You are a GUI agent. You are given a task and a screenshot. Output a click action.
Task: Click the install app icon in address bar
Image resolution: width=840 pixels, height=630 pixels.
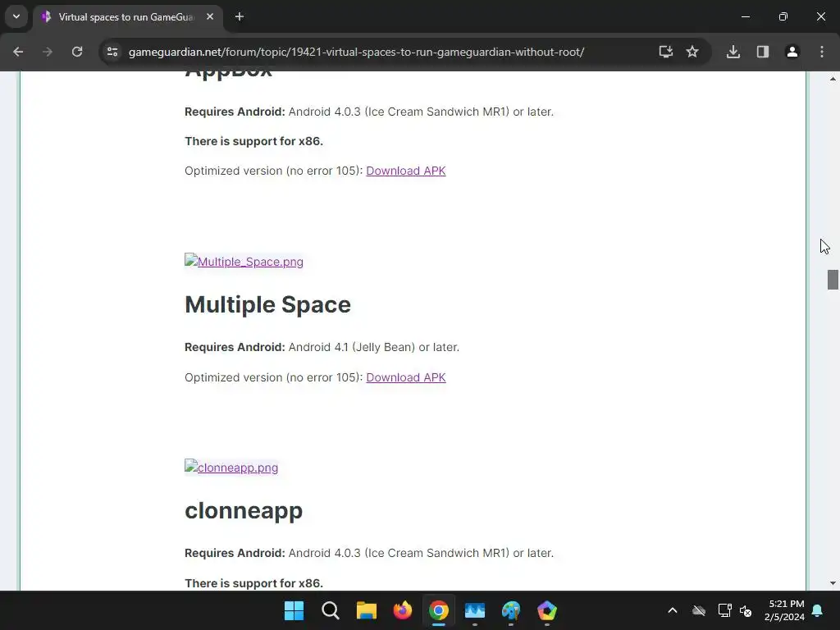(x=666, y=52)
